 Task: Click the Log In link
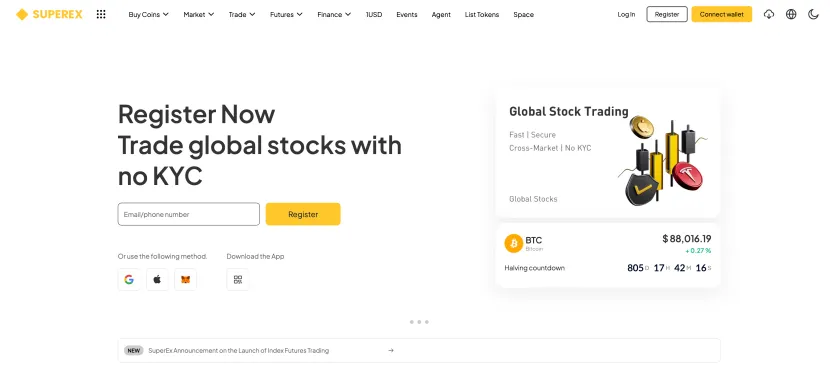coord(626,14)
